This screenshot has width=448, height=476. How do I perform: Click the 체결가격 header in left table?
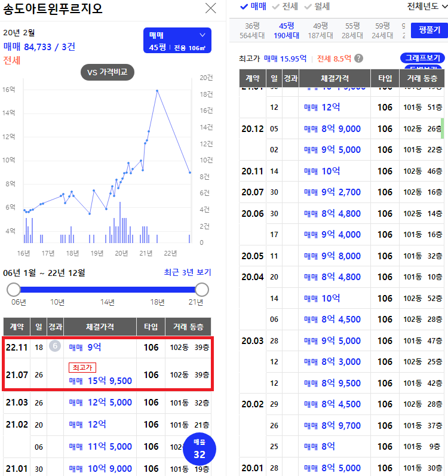100,327
